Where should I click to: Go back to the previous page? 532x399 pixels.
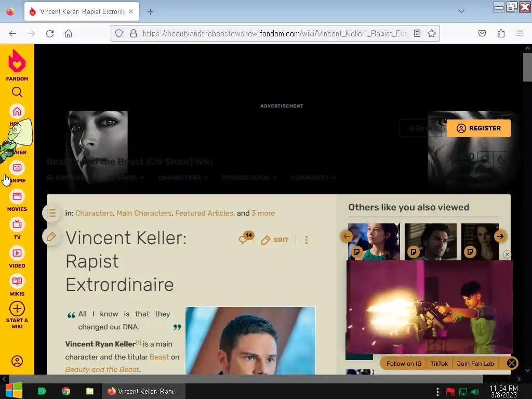tap(12, 33)
